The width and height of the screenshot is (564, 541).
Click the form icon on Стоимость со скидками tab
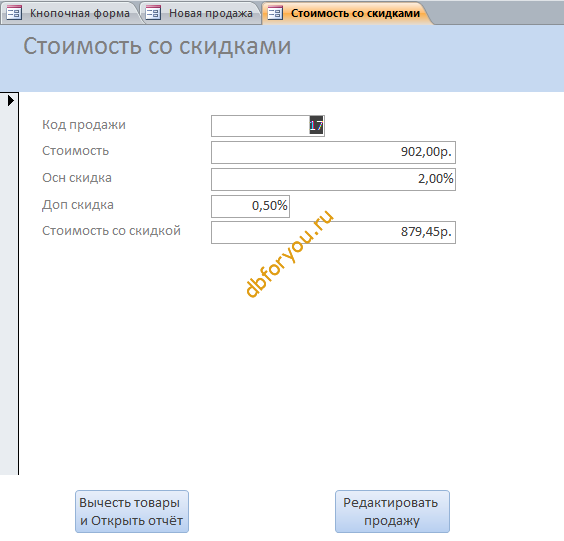pos(275,13)
